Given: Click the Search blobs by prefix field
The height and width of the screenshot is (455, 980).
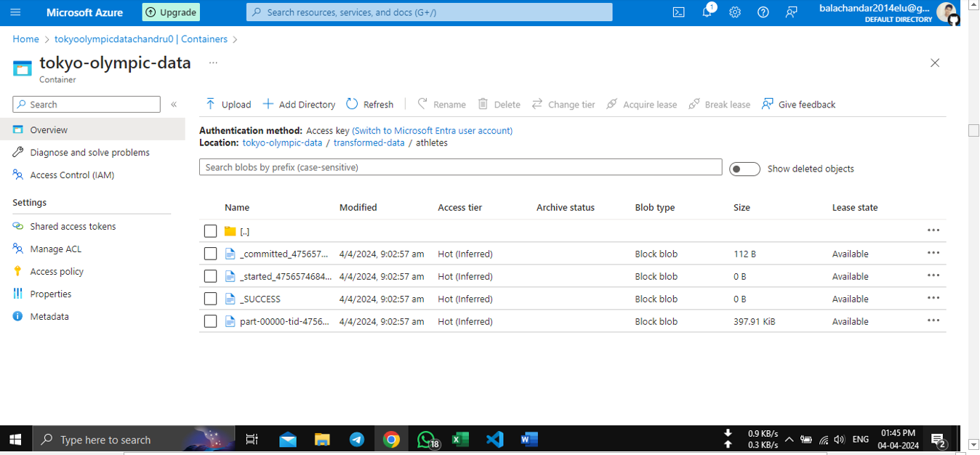Looking at the screenshot, I should (x=460, y=167).
